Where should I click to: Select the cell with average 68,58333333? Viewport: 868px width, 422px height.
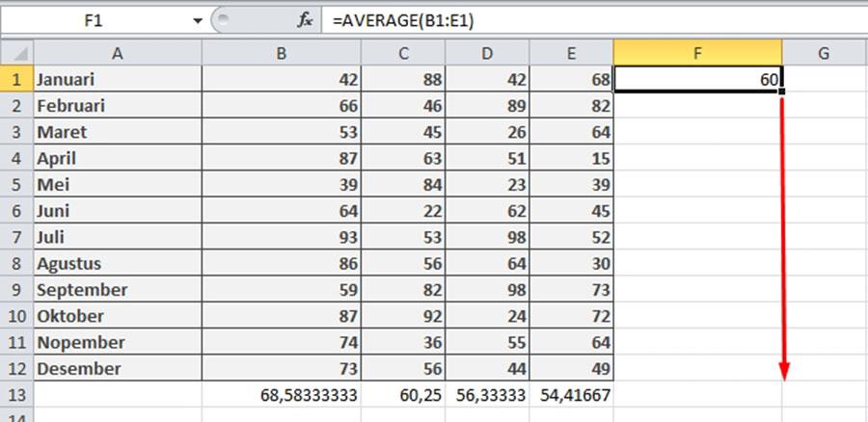280,394
